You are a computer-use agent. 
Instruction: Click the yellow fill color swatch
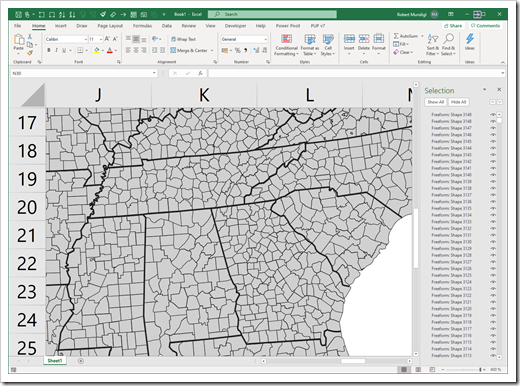coord(97,51)
